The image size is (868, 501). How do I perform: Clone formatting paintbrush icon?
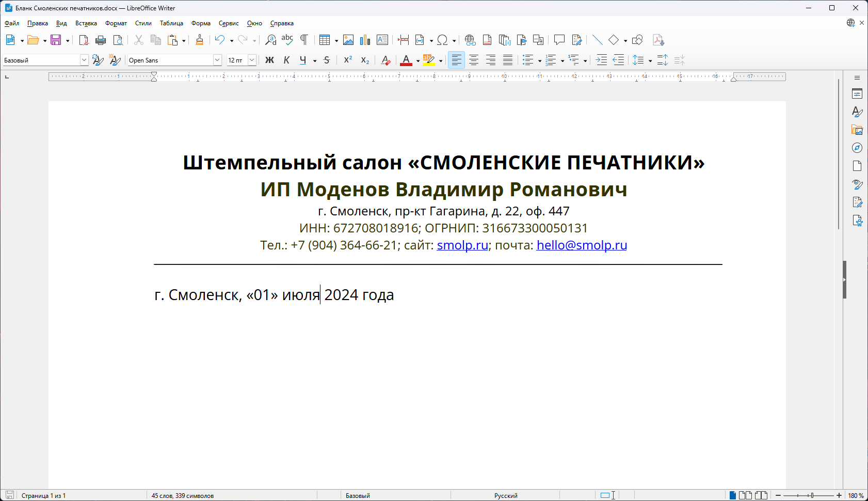tap(199, 40)
